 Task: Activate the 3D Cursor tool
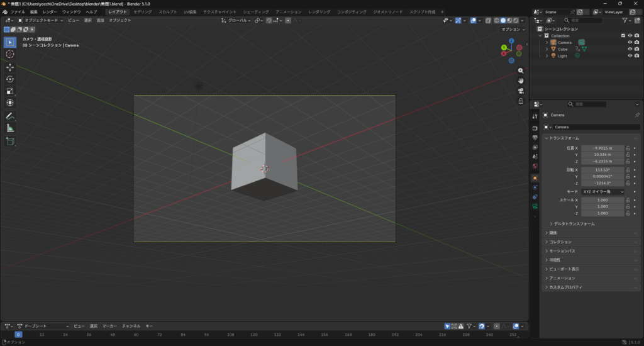10,54
